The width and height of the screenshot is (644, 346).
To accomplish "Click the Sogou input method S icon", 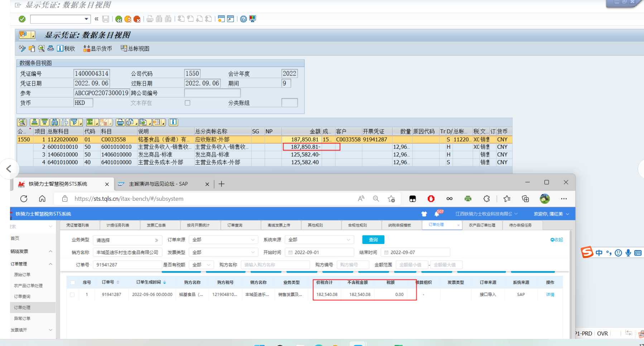I will point(587,252).
